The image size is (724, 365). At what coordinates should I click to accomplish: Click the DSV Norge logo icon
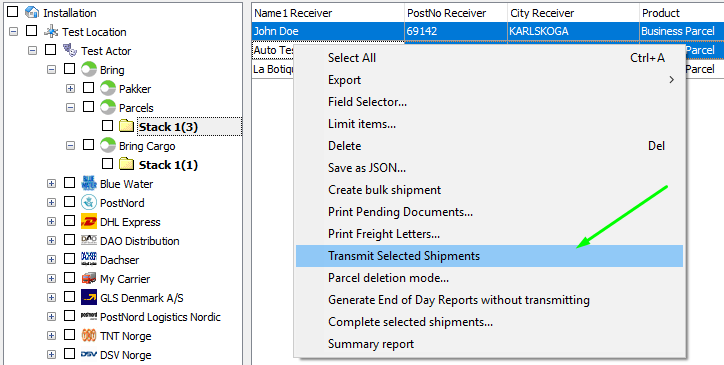[x=89, y=354]
